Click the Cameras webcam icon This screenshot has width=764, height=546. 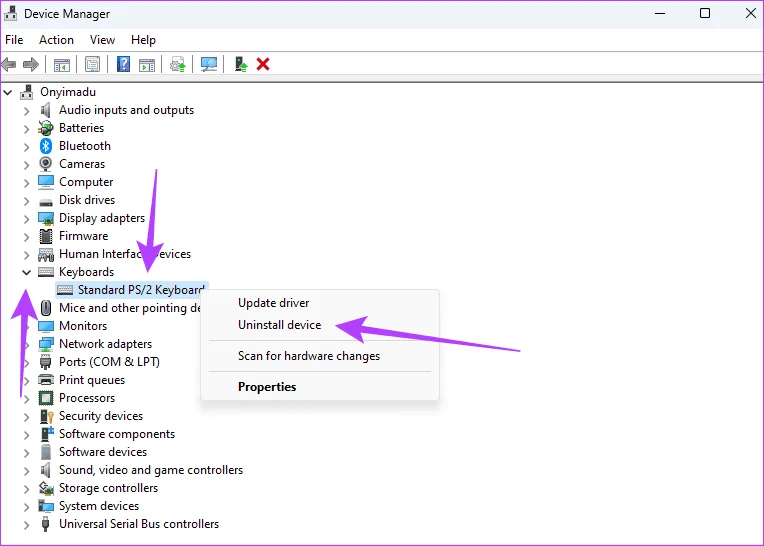46,164
